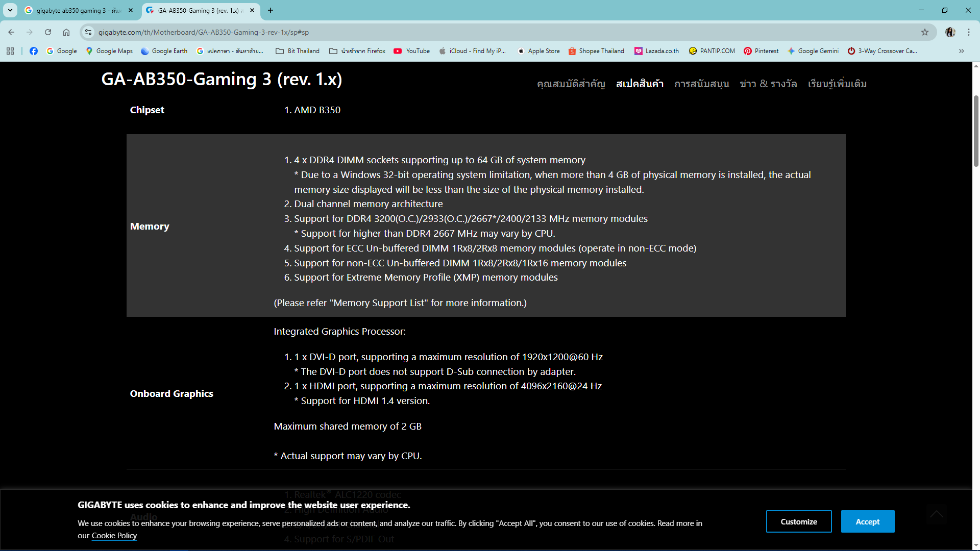Open the Google Gemini bookmark
This screenshot has height=551, width=980.
(x=813, y=51)
